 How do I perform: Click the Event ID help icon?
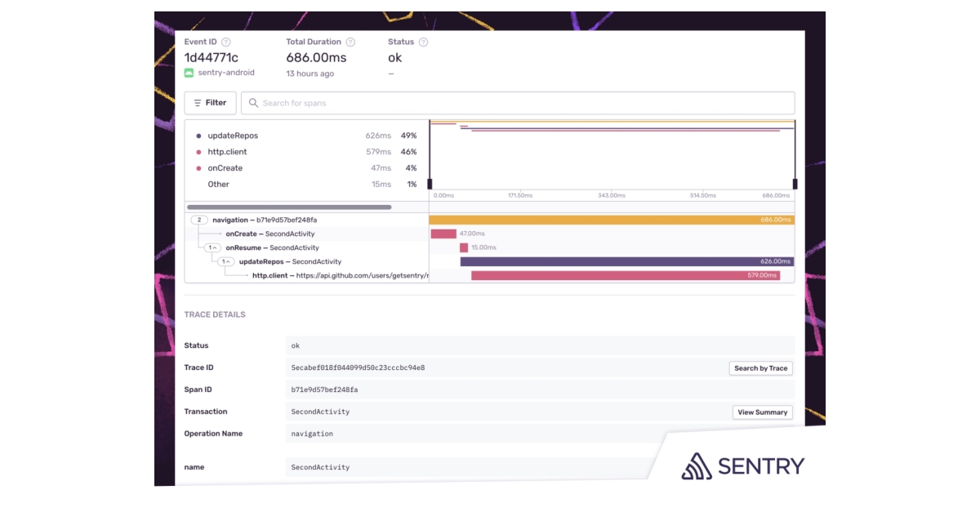coord(226,42)
